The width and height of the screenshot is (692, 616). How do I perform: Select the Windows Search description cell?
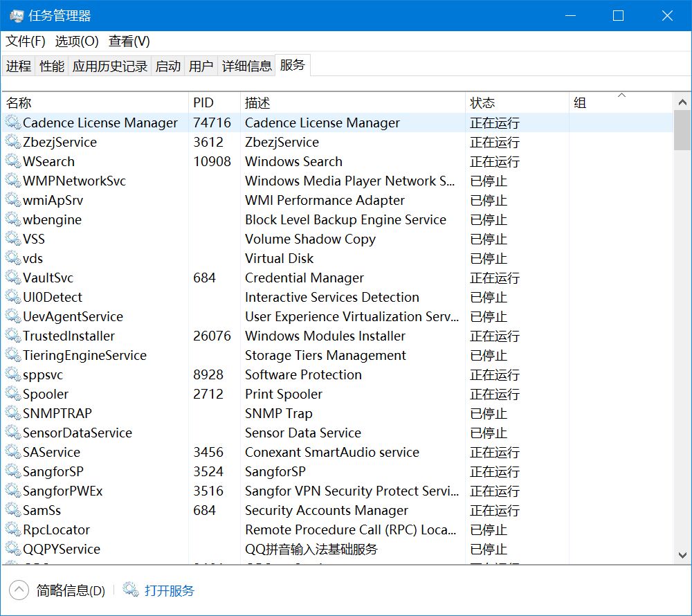[x=293, y=161]
